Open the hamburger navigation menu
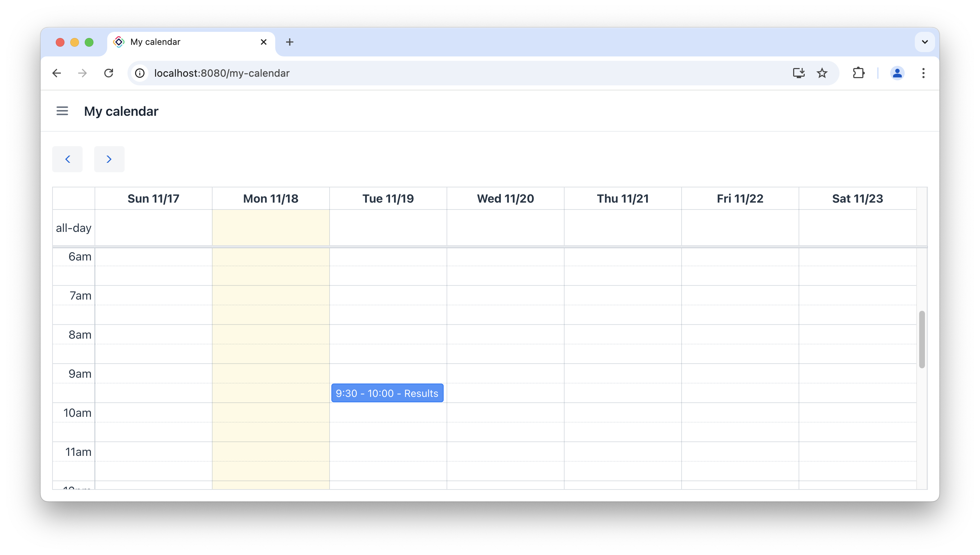This screenshot has width=980, height=555. tap(62, 111)
